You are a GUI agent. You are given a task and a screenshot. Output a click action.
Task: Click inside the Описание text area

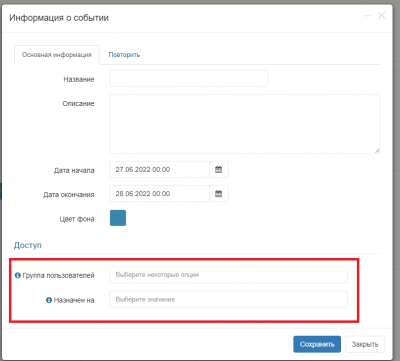tap(244, 124)
